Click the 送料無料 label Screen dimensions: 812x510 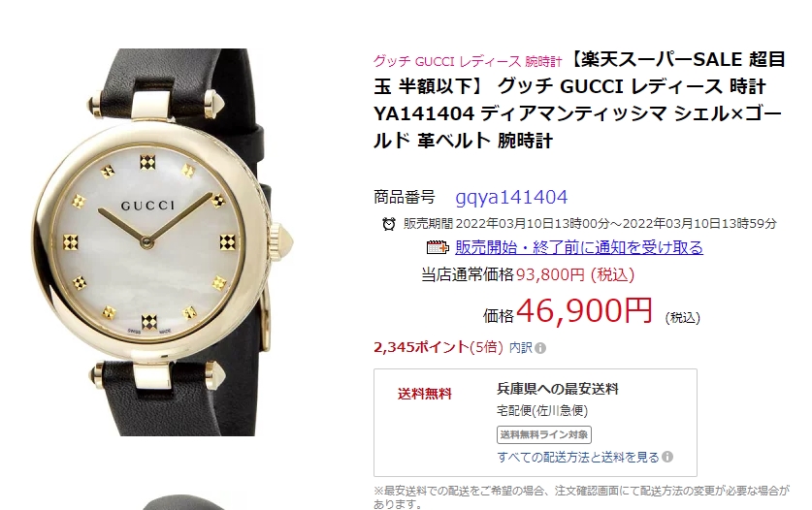[x=424, y=394]
